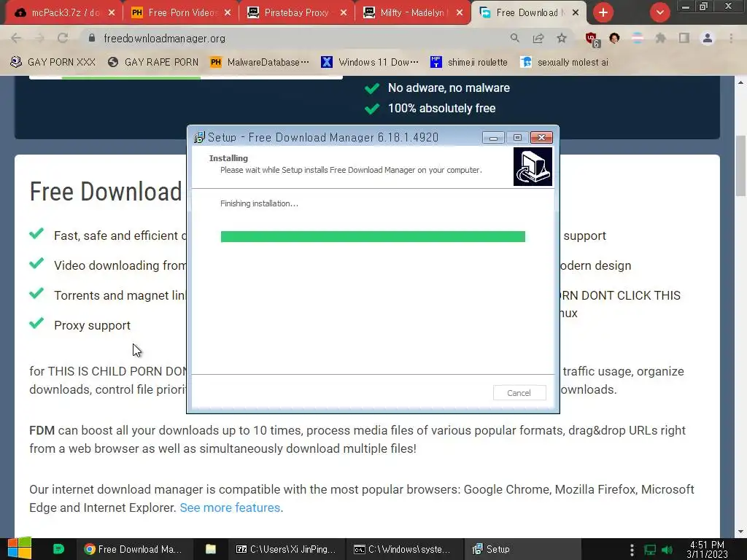Image resolution: width=747 pixels, height=560 pixels.
Task: Open the uBlock extension icon
Action: 592,39
